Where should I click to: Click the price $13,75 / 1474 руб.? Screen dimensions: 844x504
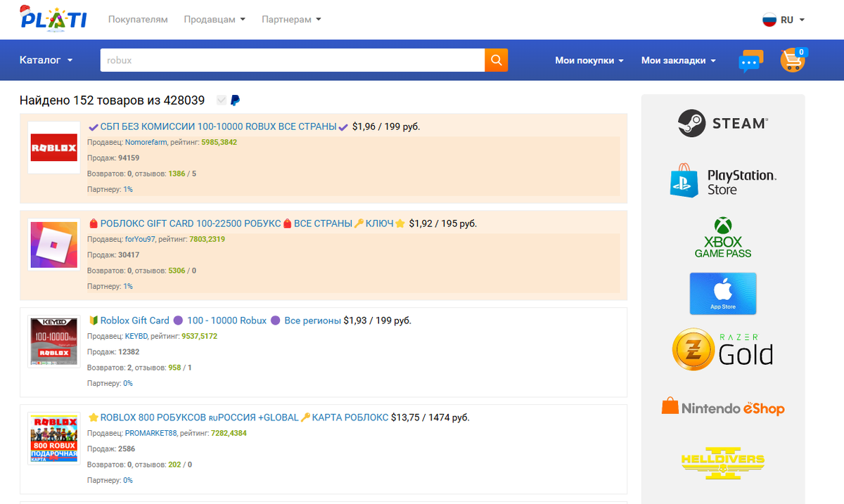click(x=430, y=418)
